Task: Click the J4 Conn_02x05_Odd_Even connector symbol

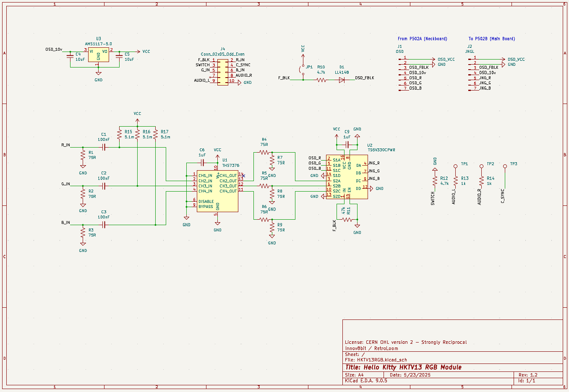Action: [223, 72]
